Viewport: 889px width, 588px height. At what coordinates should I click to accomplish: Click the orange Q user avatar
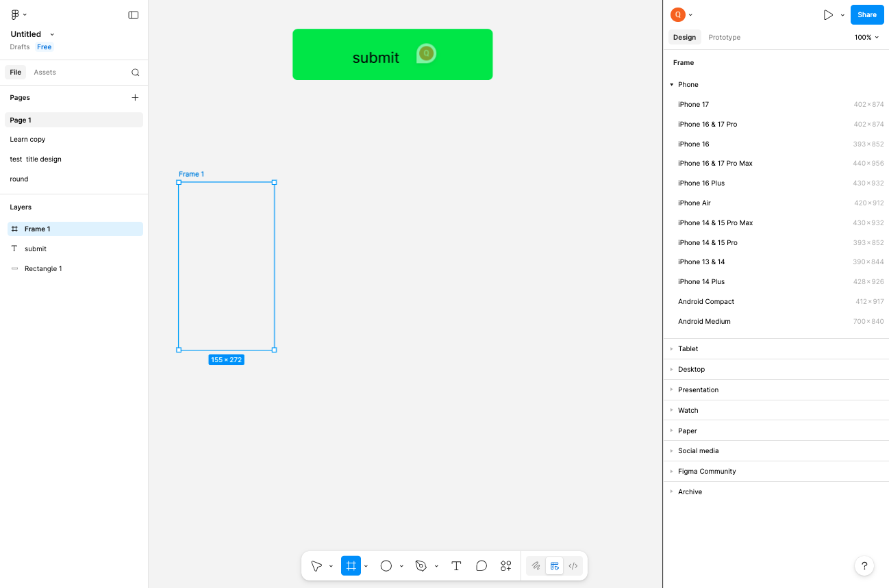click(x=677, y=14)
